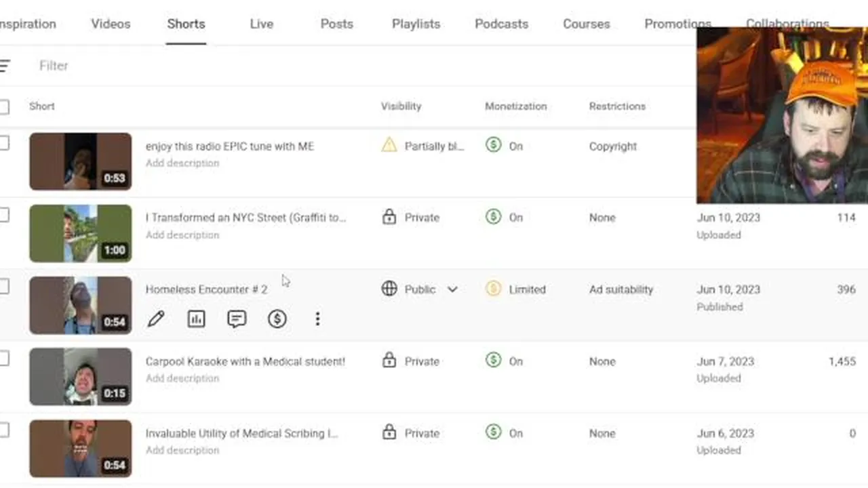Click the warning triangle beside Partially blocked
Image resolution: width=868 pixels, height=488 pixels.
[389, 146]
